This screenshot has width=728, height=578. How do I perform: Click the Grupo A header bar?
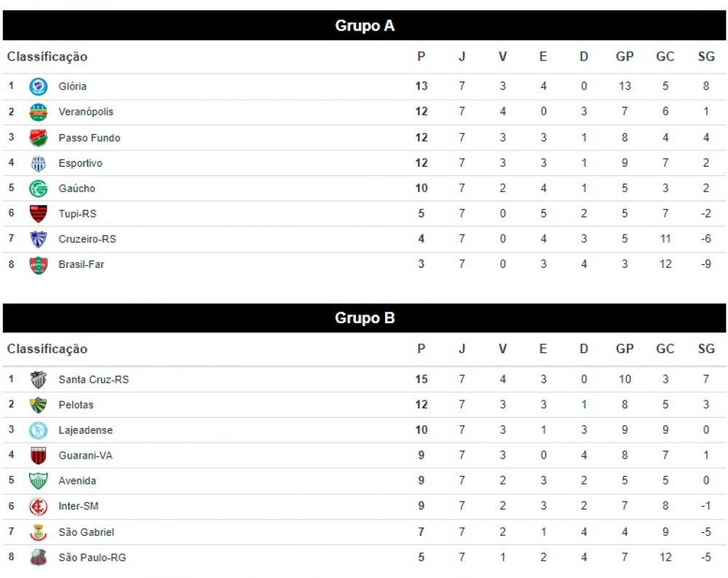pyautogui.click(x=365, y=25)
